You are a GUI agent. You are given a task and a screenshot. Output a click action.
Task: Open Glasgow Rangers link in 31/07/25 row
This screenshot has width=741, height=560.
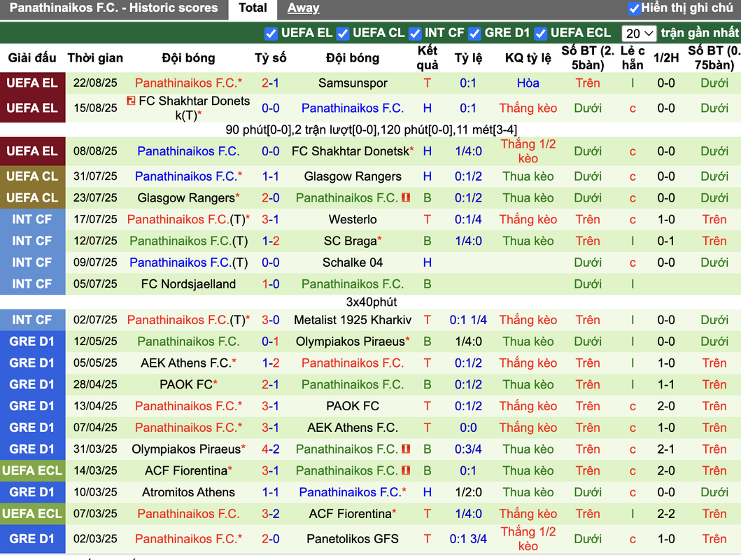click(353, 176)
